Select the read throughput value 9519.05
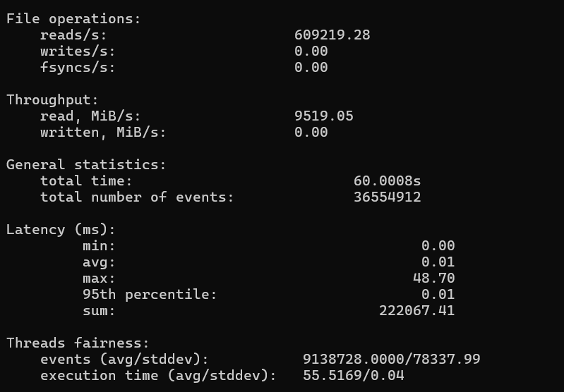The width and height of the screenshot is (564, 392). point(324,116)
